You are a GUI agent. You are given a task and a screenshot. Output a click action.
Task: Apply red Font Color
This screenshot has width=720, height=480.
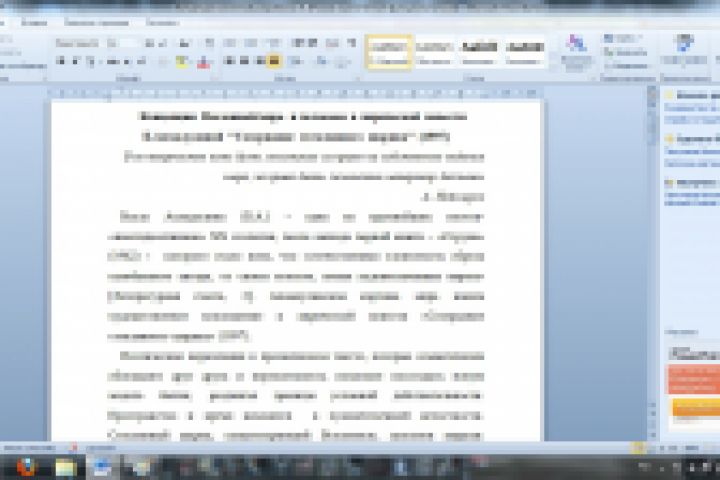[x=204, y=61]
